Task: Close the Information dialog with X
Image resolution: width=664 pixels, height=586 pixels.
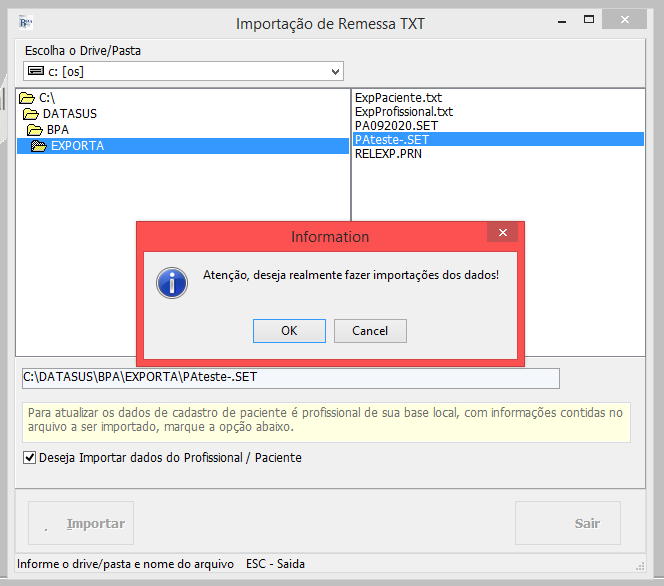Action: click(x=502, y=234)
